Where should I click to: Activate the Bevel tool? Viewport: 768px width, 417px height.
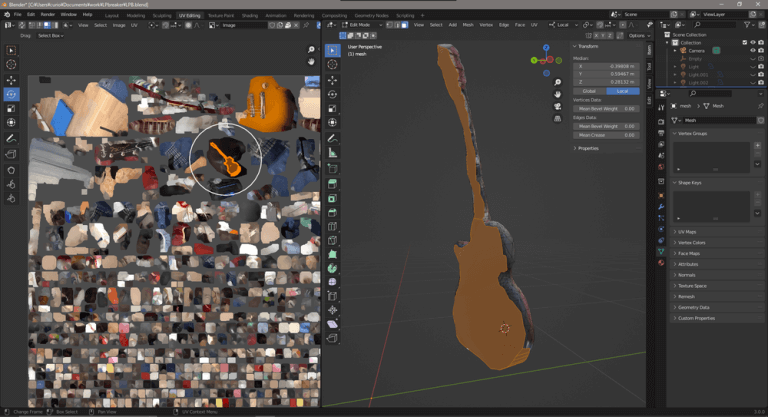(x=333, y=212)
